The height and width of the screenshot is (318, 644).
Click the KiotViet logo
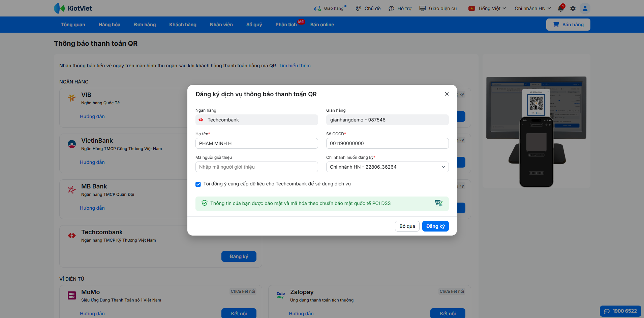pos(73,8)
